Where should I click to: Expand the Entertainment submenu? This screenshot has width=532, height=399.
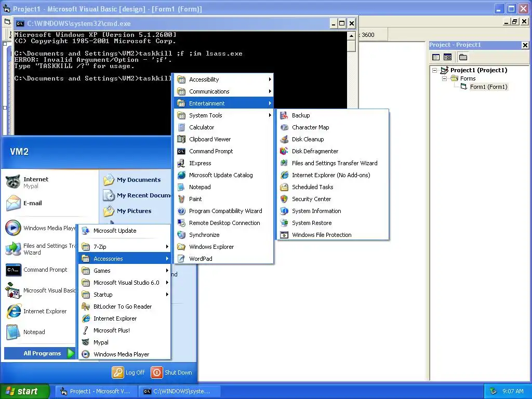tap(224, 103)
